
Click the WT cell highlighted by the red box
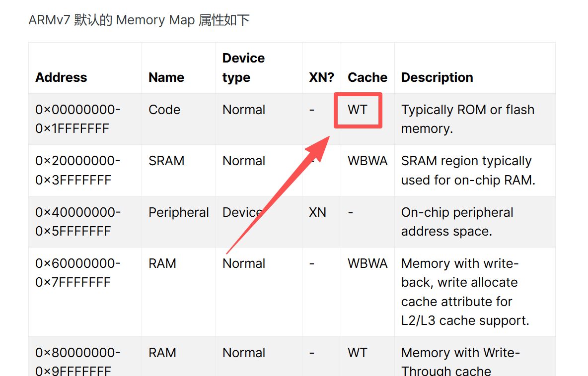pyautogui.click(x=358, y=110)
